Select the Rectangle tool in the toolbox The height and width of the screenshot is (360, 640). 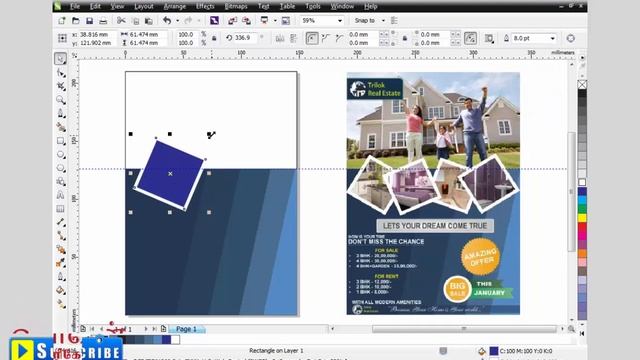click(x=61, y=141)
